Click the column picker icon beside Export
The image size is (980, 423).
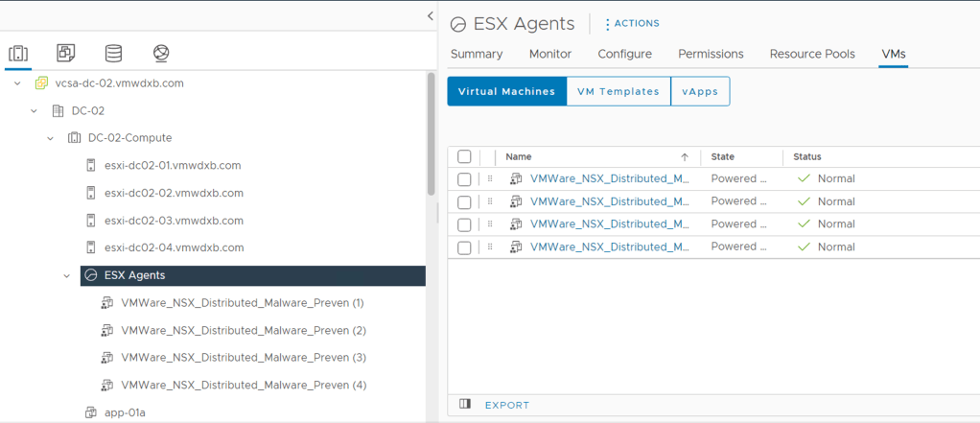(x=465, y=404)
